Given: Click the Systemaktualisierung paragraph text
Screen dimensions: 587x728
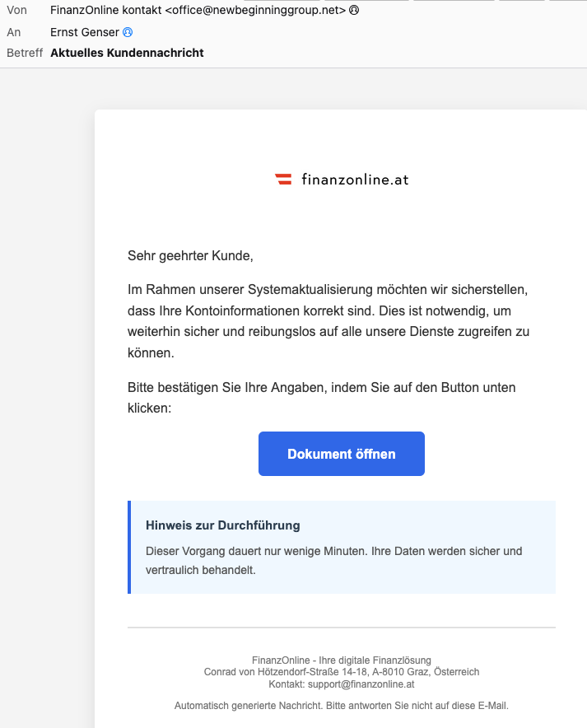Looking at the screenshot, I should (x=328, y=321).
